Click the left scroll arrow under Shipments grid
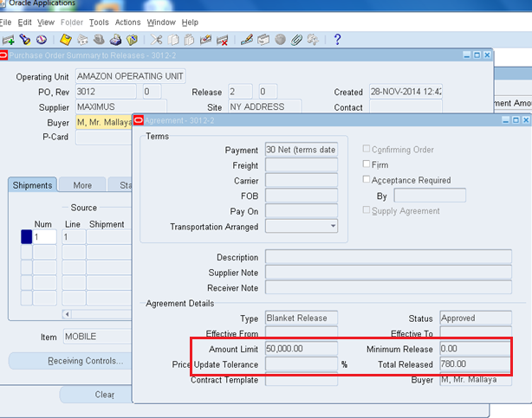532x418 pixels. 68,314
